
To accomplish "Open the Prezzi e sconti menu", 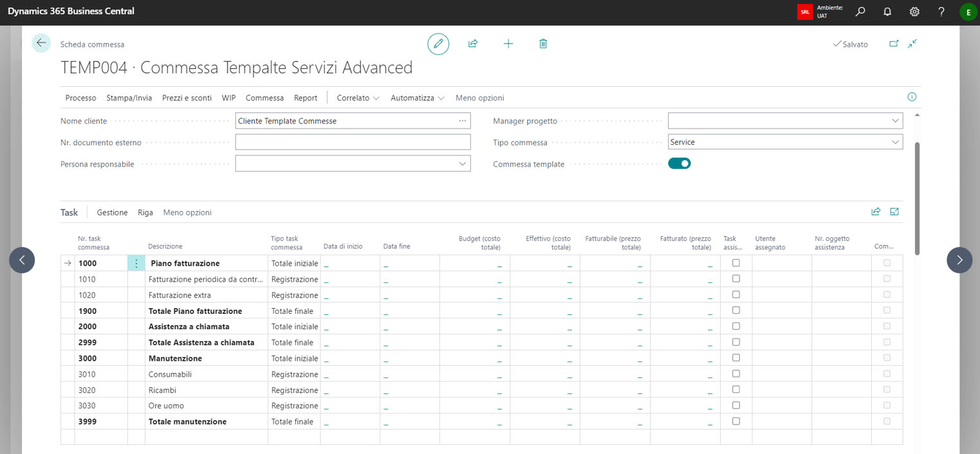I will [x=187, y=98].
